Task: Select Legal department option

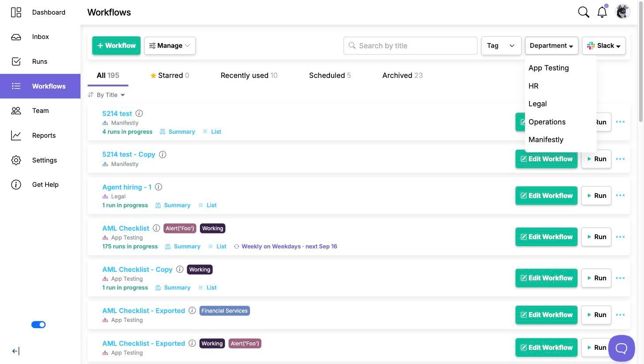Action: click(560, 104)
